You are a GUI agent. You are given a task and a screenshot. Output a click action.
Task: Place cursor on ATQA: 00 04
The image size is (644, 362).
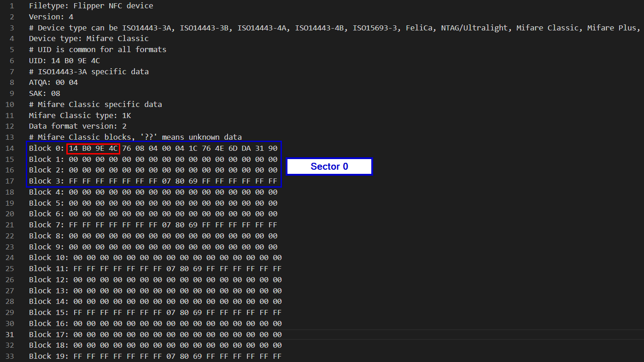(53, 83)
